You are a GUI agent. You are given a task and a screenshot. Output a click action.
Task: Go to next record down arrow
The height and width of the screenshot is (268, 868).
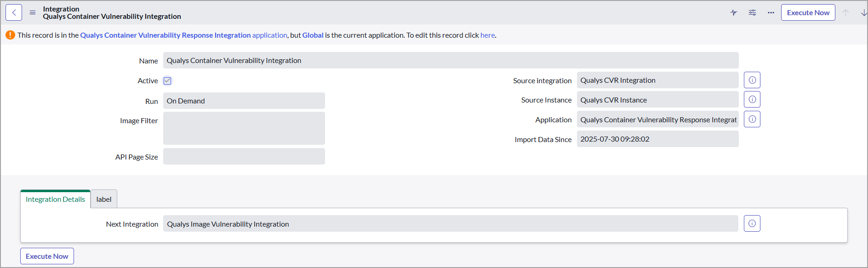coord(863,12)
